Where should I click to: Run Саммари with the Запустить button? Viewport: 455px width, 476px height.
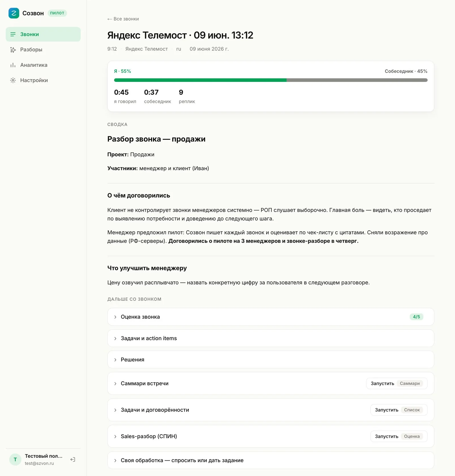397,383
